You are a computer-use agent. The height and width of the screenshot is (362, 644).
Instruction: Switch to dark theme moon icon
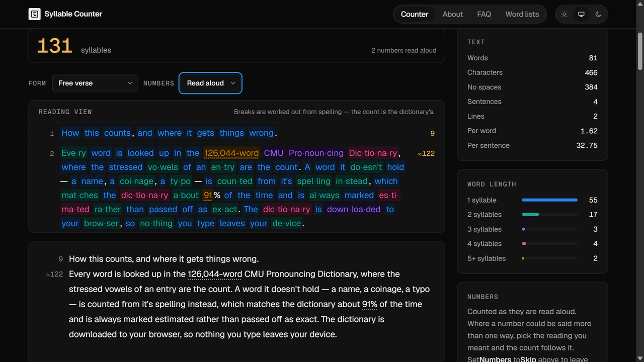(x=598, y=14)
